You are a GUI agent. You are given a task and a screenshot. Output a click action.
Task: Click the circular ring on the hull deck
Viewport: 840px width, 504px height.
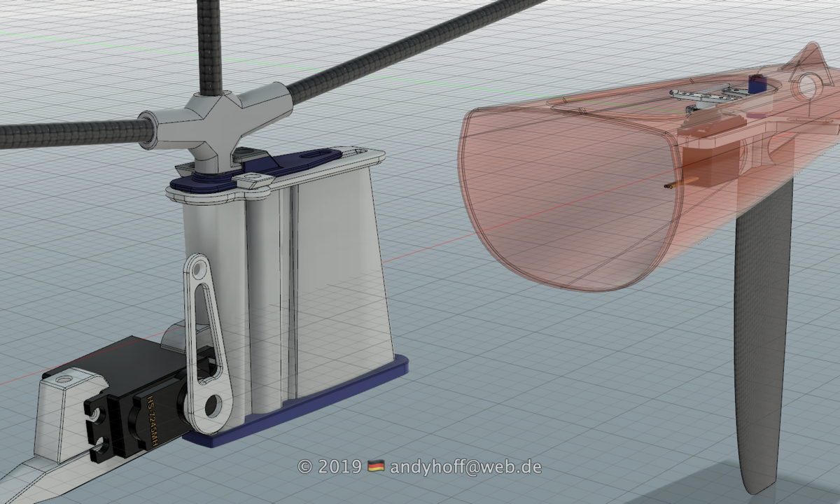coord(806,86)
